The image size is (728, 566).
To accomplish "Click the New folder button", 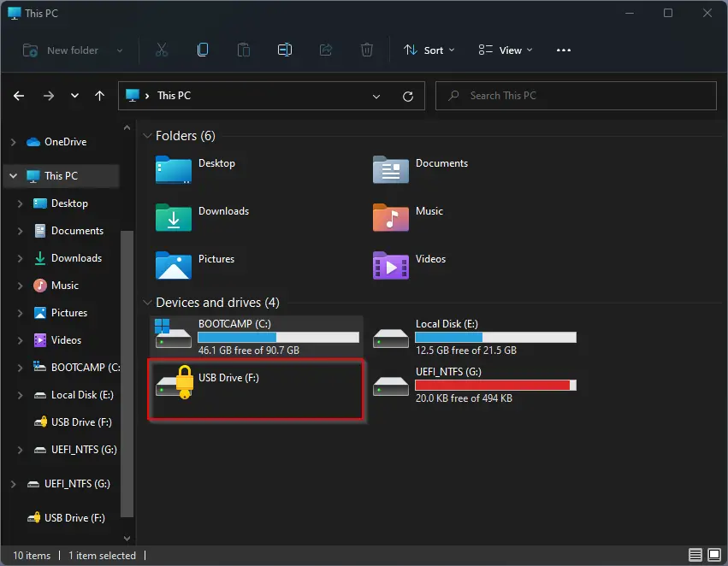I will coord(61,50).
